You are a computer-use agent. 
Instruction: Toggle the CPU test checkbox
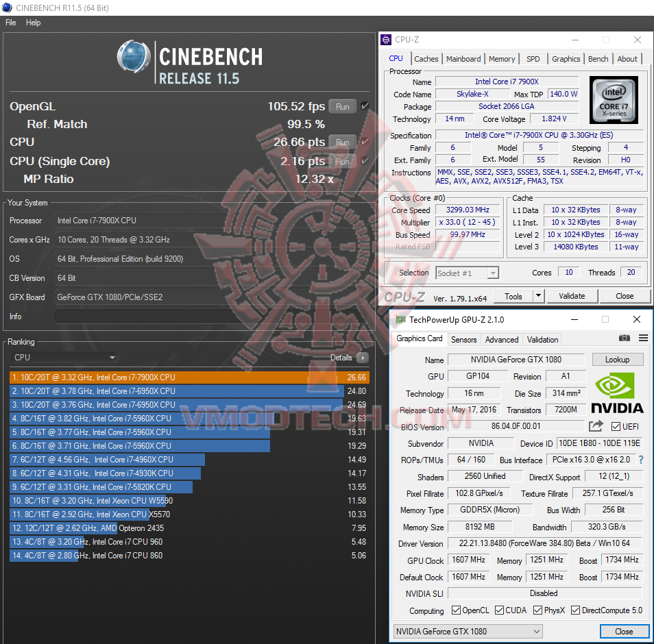pyautogui.click(x=365, y=142)
